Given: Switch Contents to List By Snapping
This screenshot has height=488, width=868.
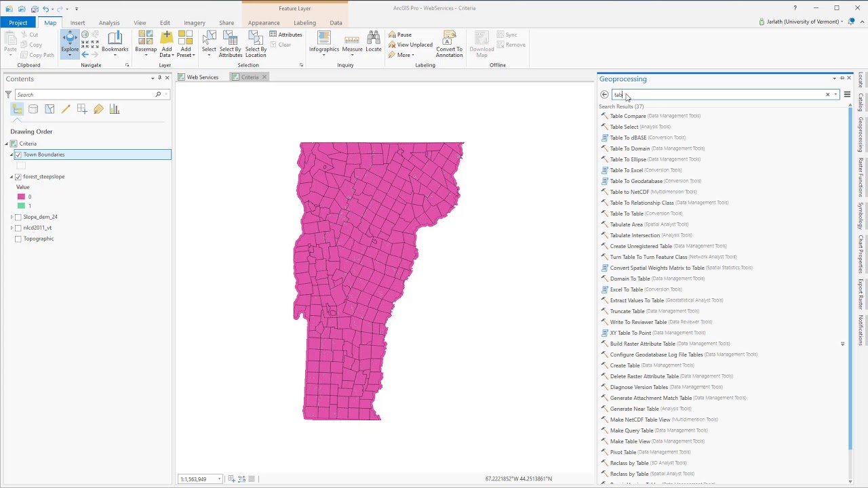Looking at the screenshot, I should [x=82, y=109].
